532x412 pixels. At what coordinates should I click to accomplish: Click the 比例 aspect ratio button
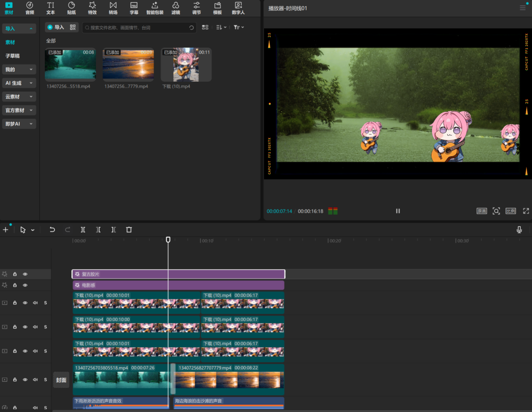click(x=510, y=211)
